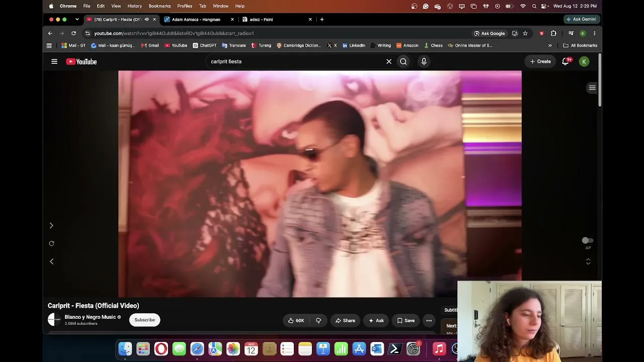Clear the search box with the X

tap(389, 61)
